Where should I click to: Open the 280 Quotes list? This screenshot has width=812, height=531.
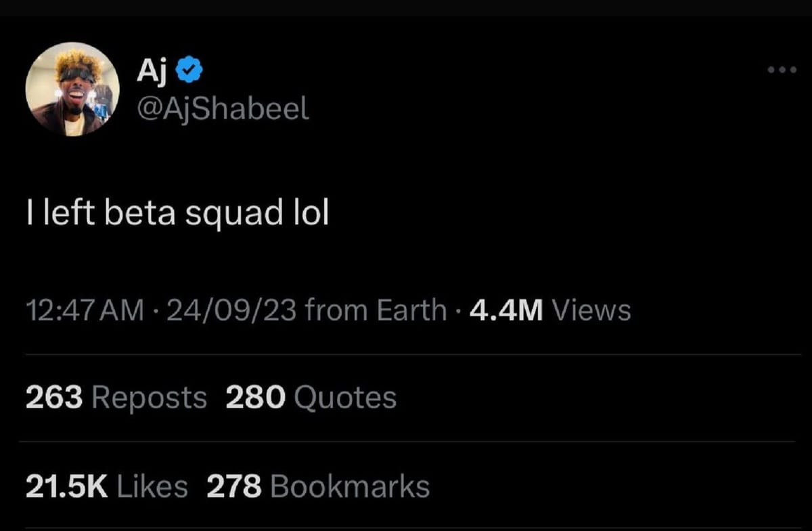pyautogui.click(x=256, y=398)
